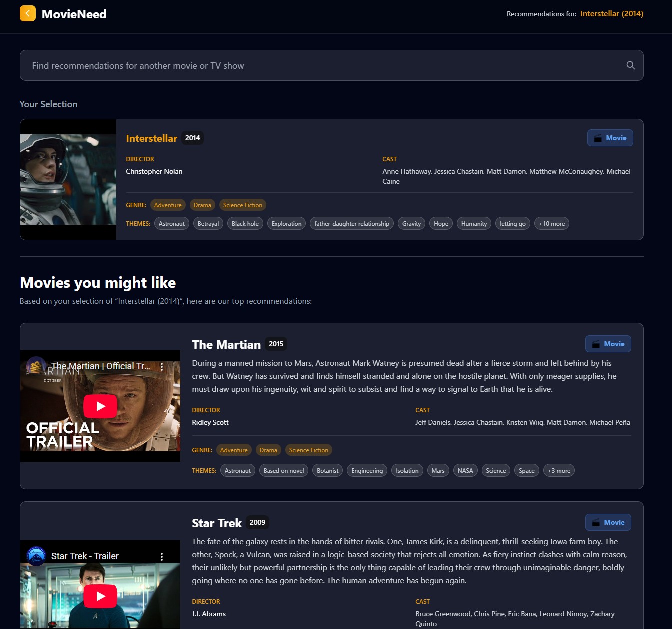672x629 pixels.
Task: Play The Martian official trailer
Action: pyautogui.click(x=100, y=406)
